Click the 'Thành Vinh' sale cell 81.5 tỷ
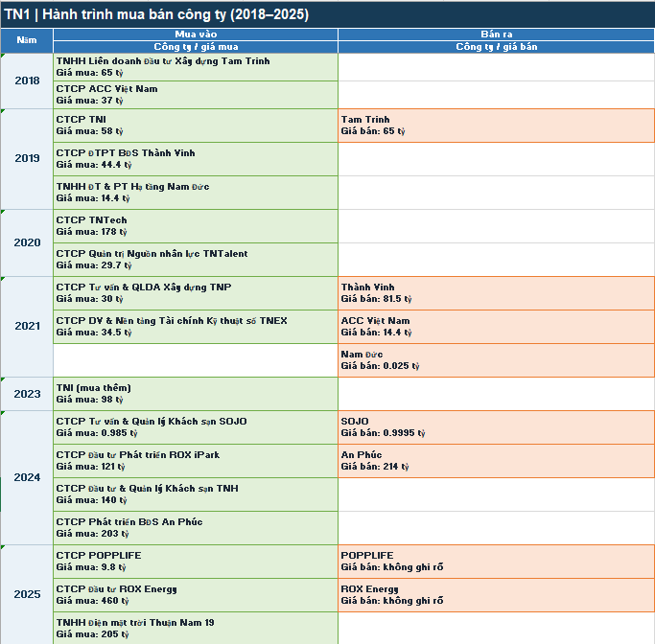Image resolution: width=655 pixels, height=644 pixels. pos(496,293)
